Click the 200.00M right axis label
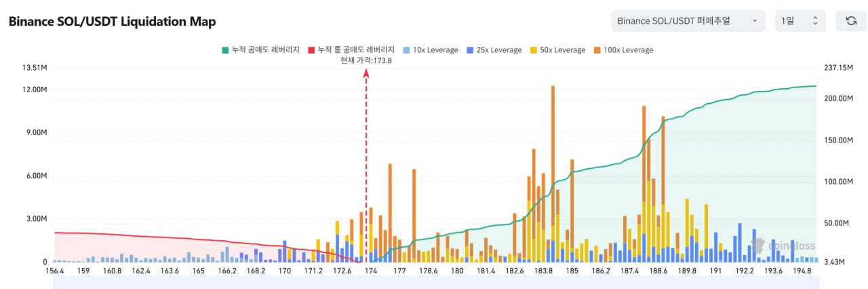Screen dimensions: 868x289 (x=838, y=98)
